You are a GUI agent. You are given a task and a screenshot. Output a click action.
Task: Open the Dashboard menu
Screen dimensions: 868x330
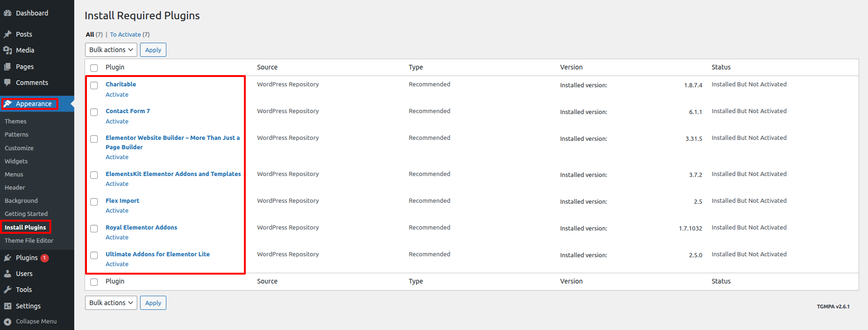click(32, 13)
